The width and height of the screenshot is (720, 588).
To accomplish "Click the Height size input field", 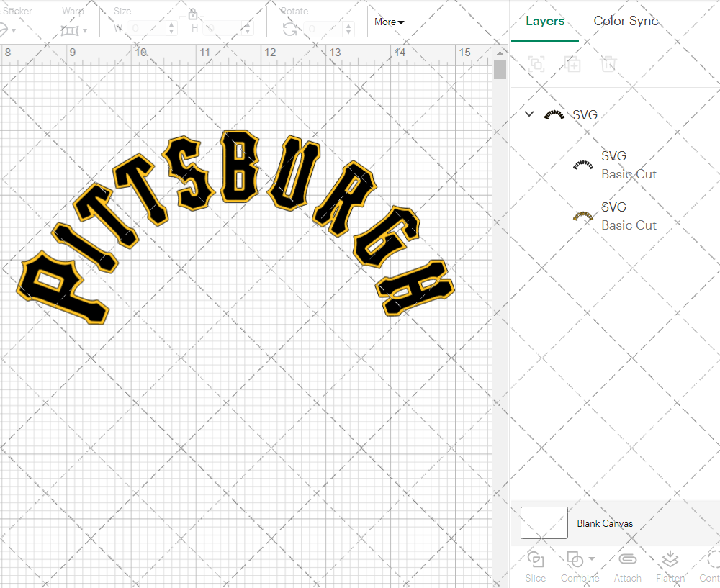I will (222, 29).
